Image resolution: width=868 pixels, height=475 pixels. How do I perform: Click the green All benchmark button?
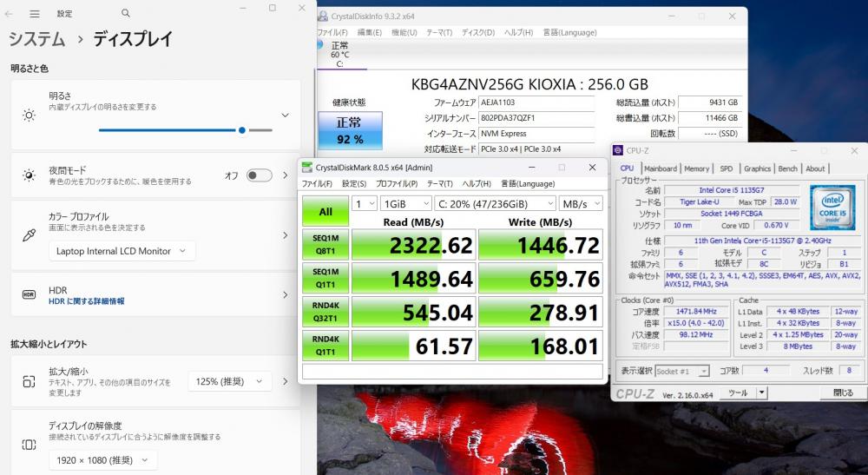[325, 211]
